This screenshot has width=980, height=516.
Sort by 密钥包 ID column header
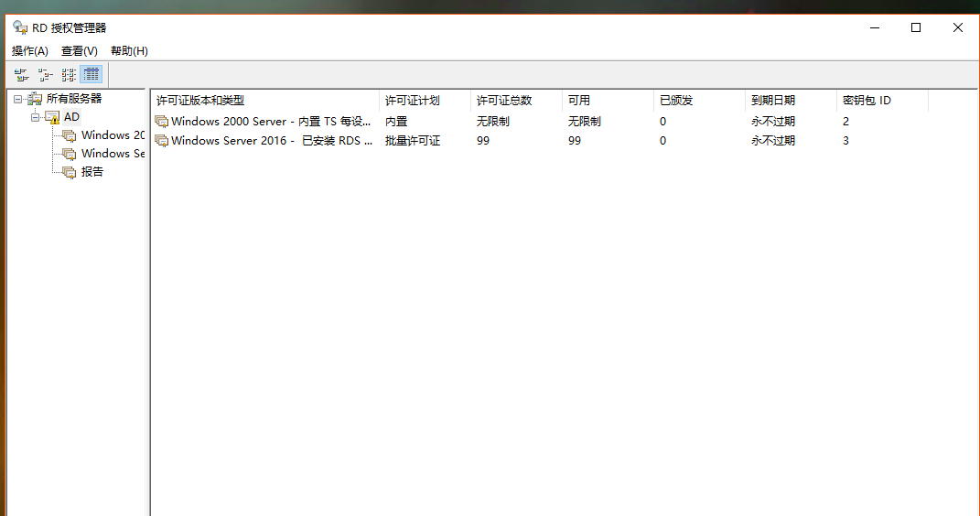(882, 101)
